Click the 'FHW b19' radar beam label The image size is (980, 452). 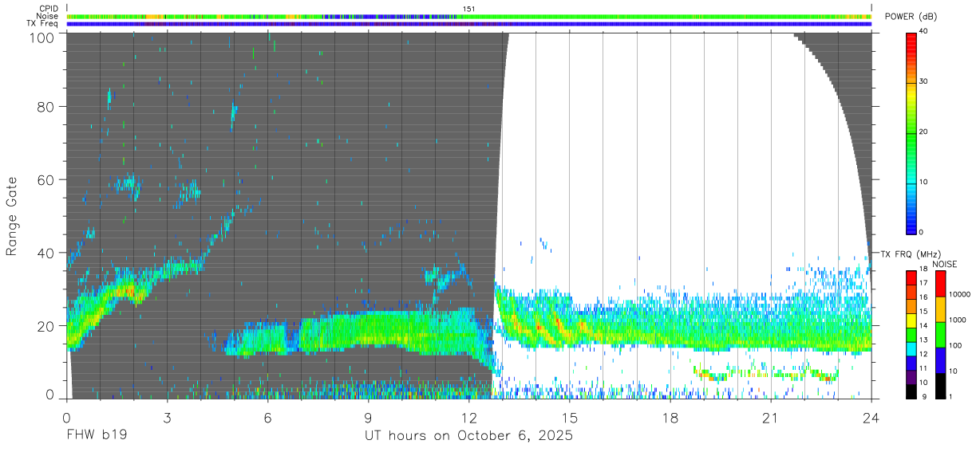pyautogui.click(x=97, y=436)
